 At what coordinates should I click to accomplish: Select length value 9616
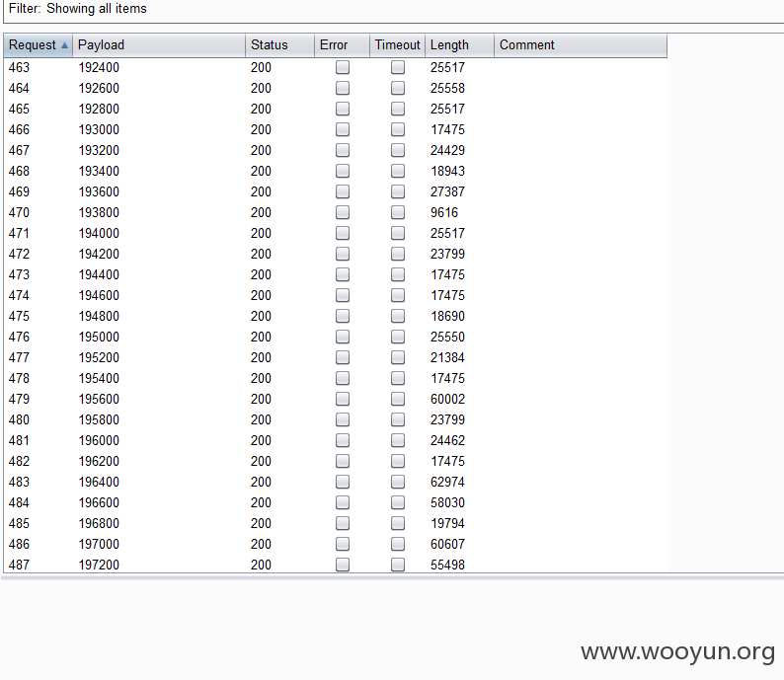[x=444, y=213]
